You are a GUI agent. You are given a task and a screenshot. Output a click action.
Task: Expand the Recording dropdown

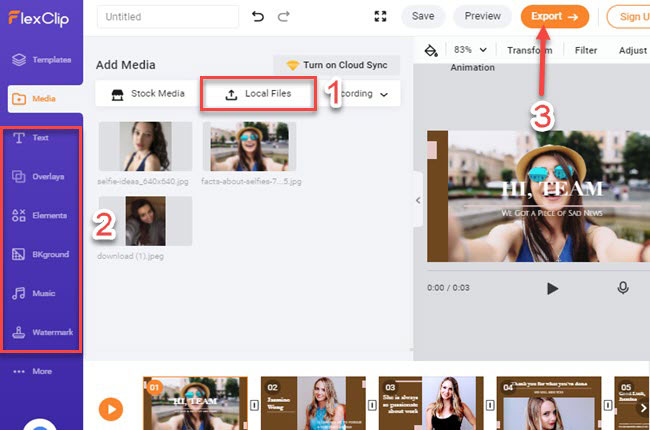pyautogui.click(x=362, y=94)
